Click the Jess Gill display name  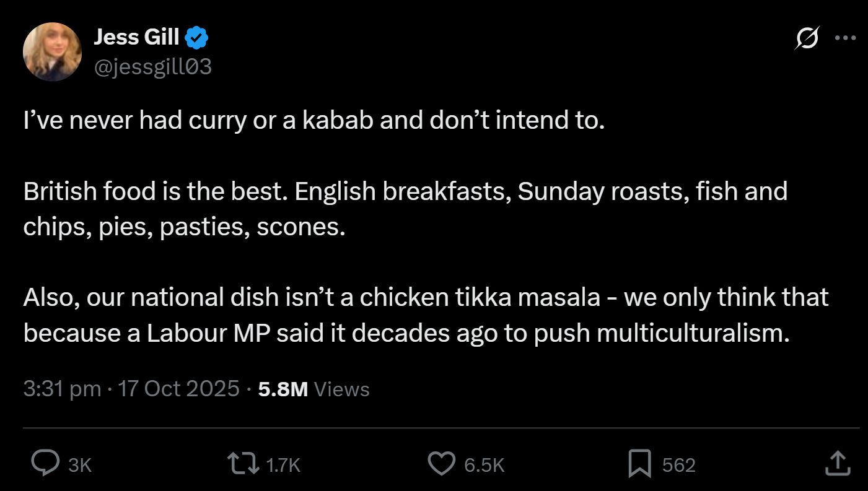136,38
